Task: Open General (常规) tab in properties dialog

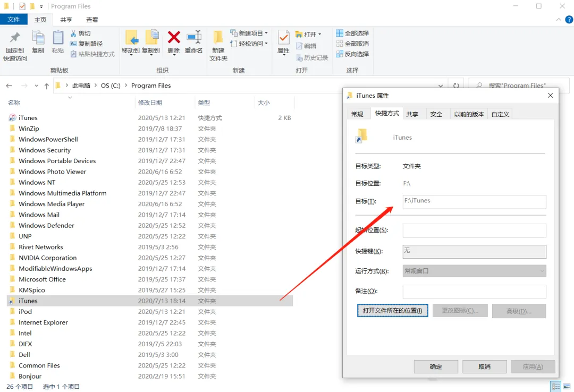Action: click(x=357, y=114)
